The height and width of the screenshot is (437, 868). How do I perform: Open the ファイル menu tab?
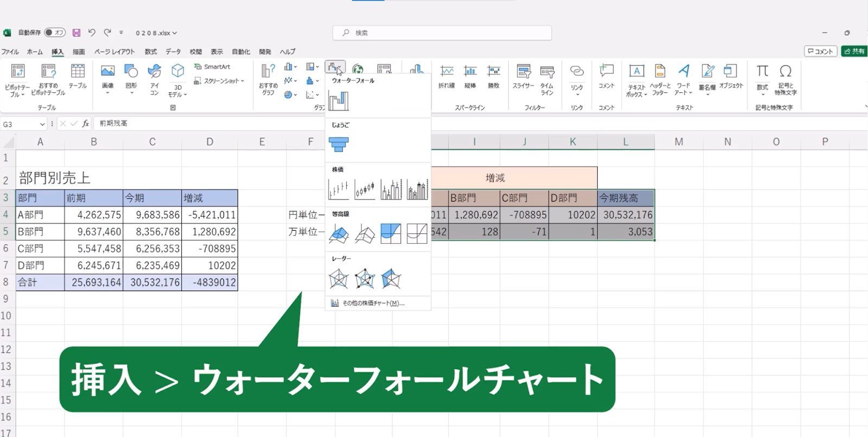pos(10,52)
